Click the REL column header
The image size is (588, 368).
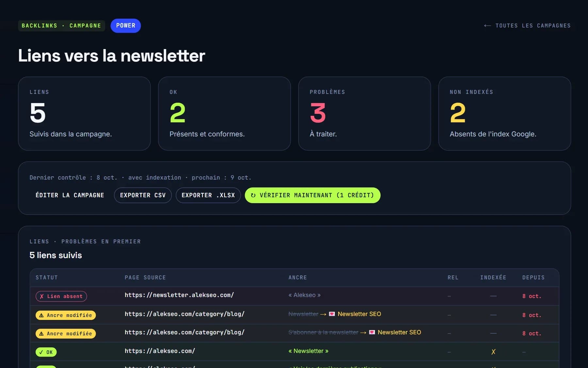click(453, 277)
